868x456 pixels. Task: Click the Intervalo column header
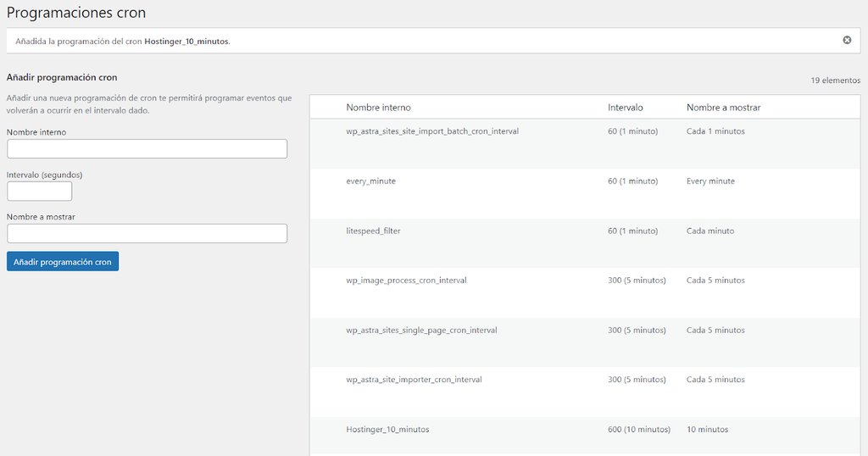(x=626, y=108)
